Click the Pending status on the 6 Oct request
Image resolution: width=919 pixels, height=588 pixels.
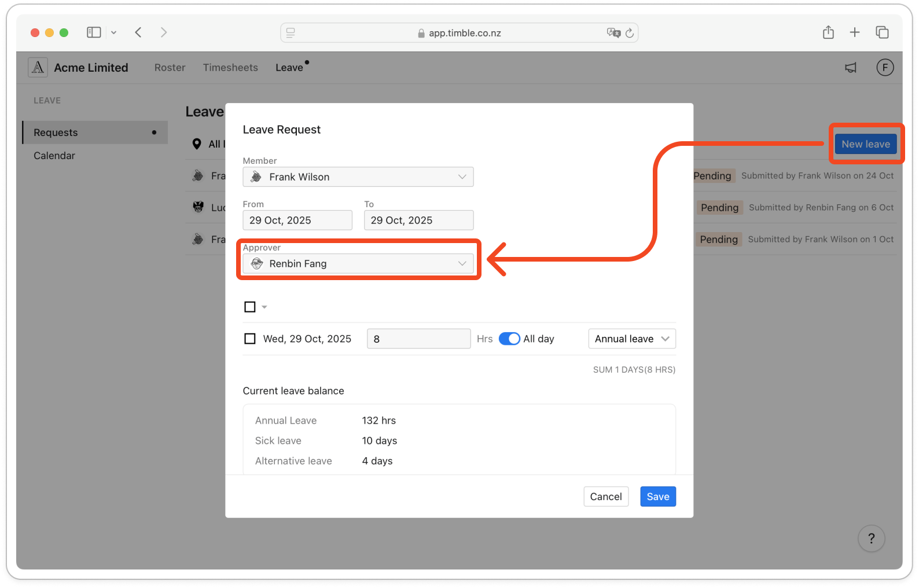[719, 208]
